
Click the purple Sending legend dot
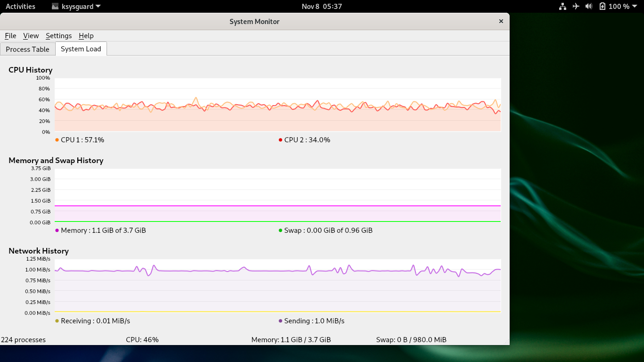pos(281,321)
